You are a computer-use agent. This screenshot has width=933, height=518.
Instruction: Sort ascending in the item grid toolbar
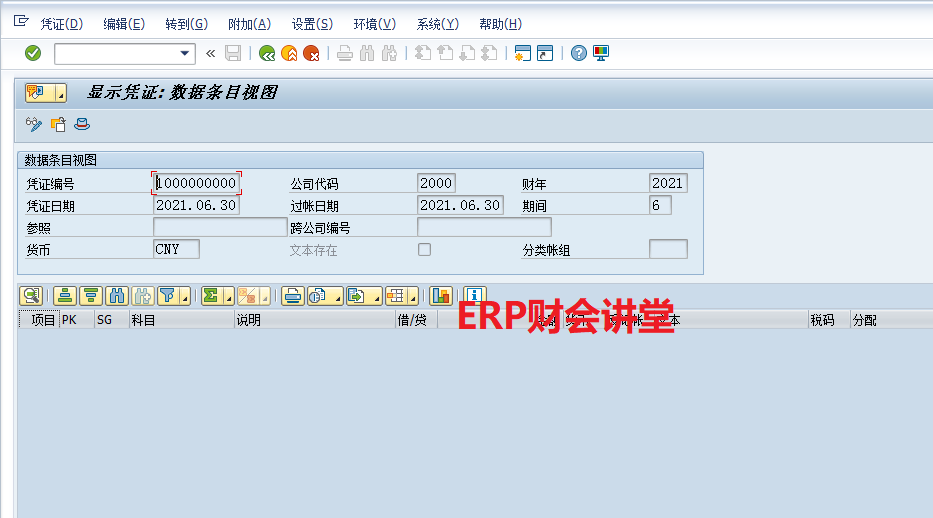pos(65,295)
